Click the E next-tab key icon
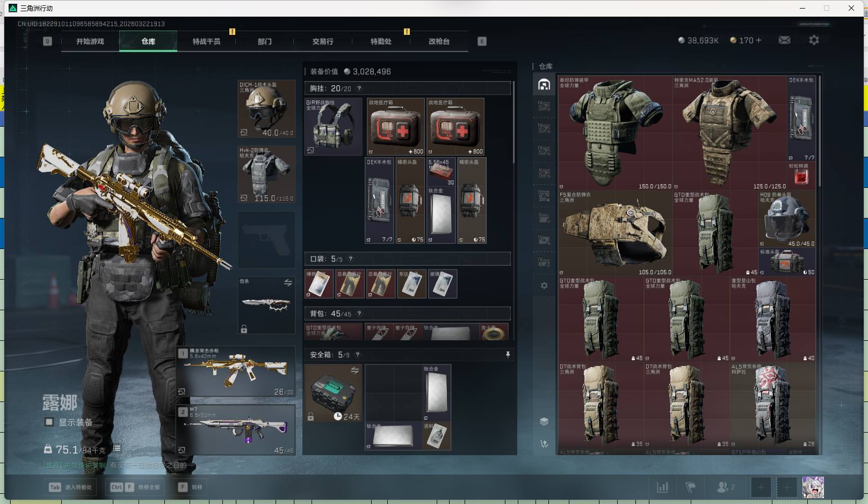Image resolution: width=868 pixels, height=504 pixels. pyautogui.click(x=482, y=41)
